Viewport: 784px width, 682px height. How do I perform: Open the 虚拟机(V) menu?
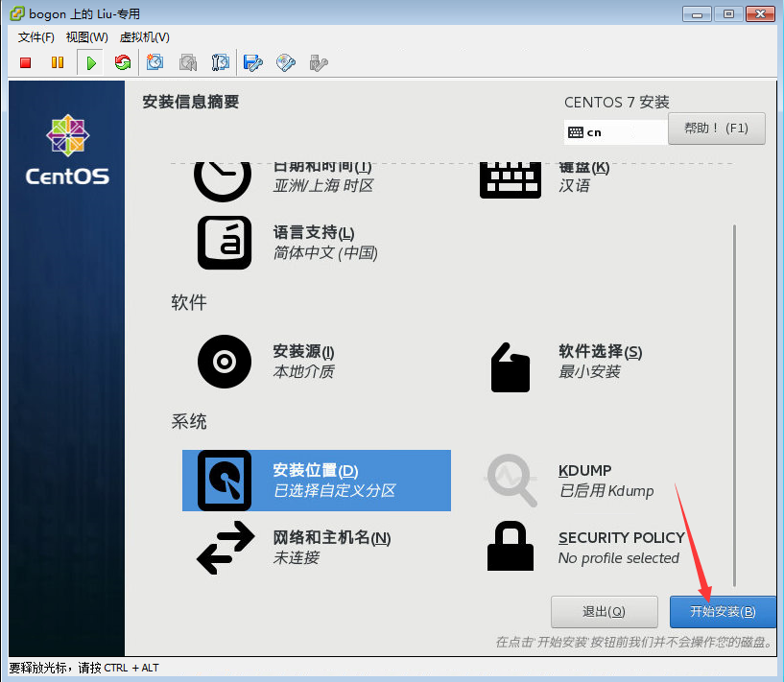(x=145, y=37)
